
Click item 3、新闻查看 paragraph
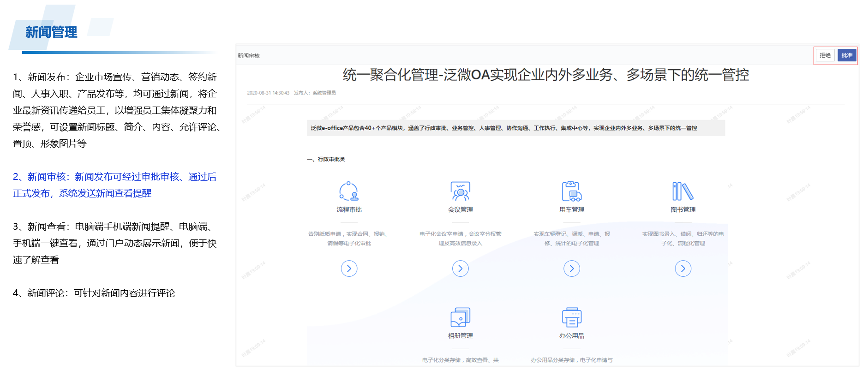tap(114, 243)
